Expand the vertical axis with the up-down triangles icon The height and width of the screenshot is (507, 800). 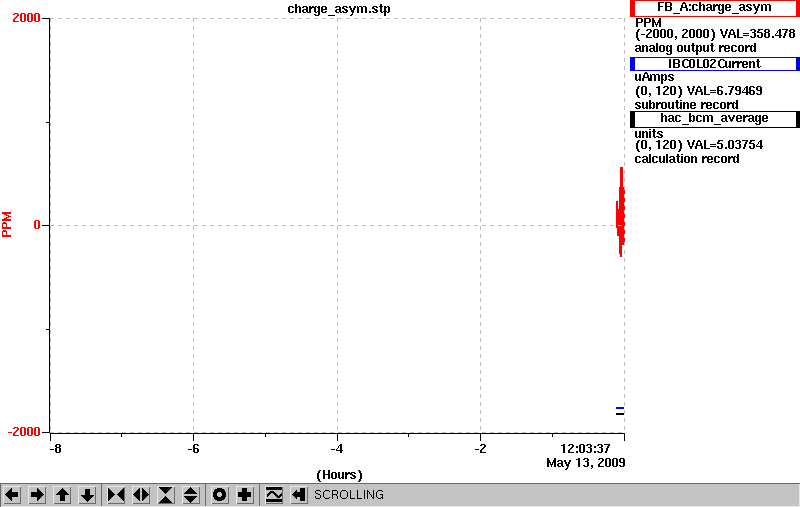191,495
